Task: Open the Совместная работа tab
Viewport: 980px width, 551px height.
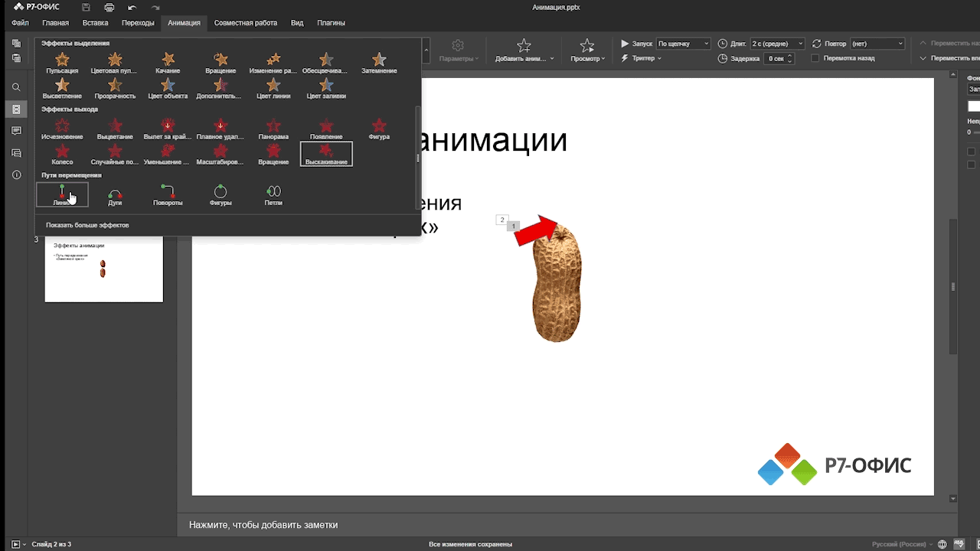Action: point(246,23)
